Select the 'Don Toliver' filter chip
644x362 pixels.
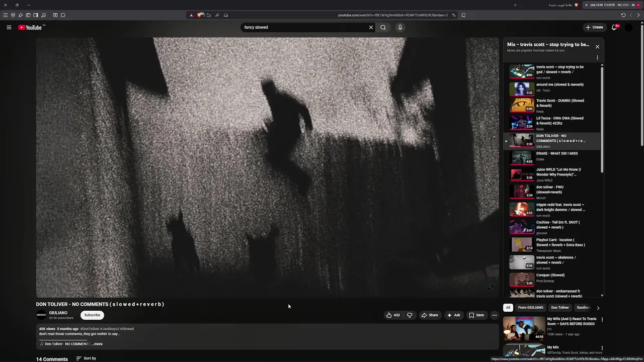[x=560, y=308]
